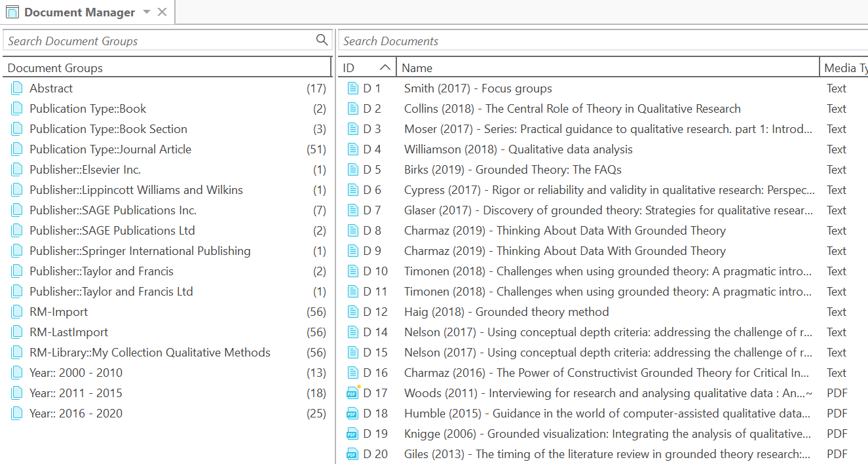Click the PDF icon for D 18 Humble
This screenshot has width=868, height=464.
353,414
